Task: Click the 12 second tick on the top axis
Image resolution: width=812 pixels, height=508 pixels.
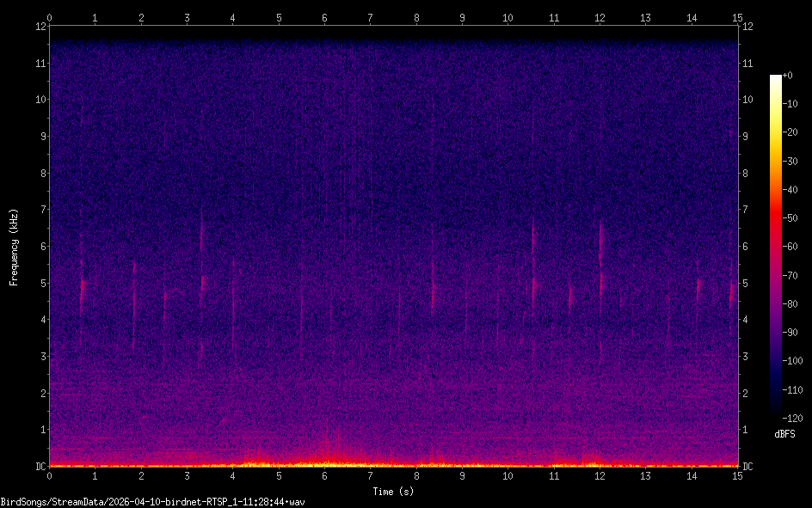Action: coord(600,17)
